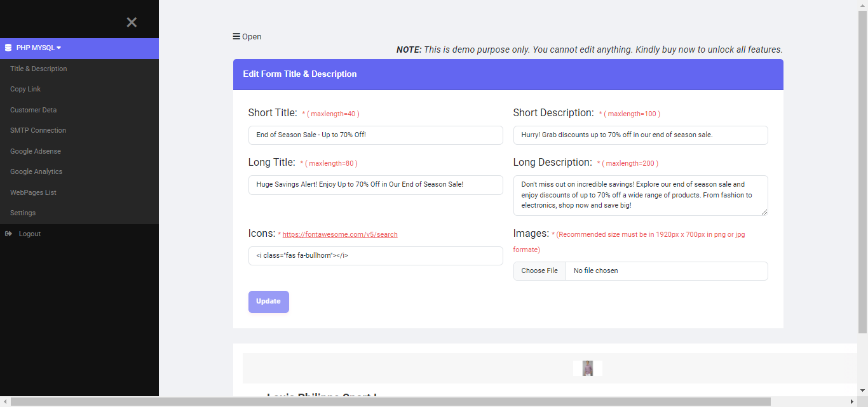Select SMTP Connection in sidebar

(x=38, y=130)
